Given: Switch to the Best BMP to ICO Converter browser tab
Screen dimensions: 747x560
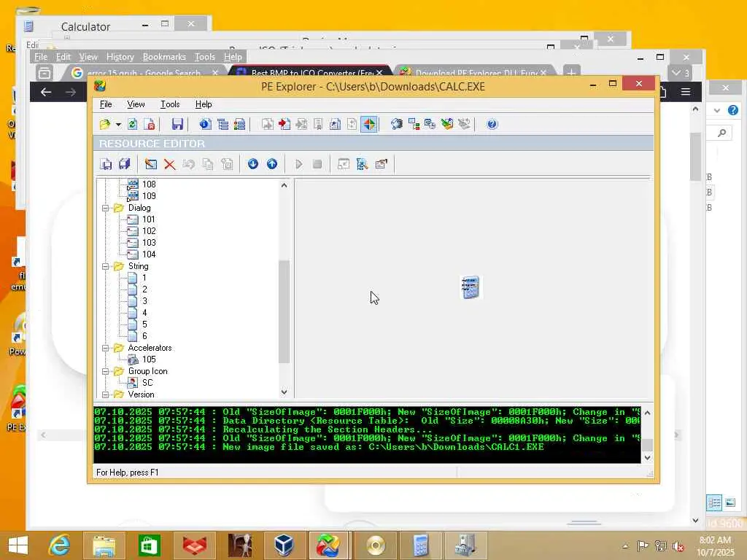Looking at the screenshot, I should pos(312,73).
